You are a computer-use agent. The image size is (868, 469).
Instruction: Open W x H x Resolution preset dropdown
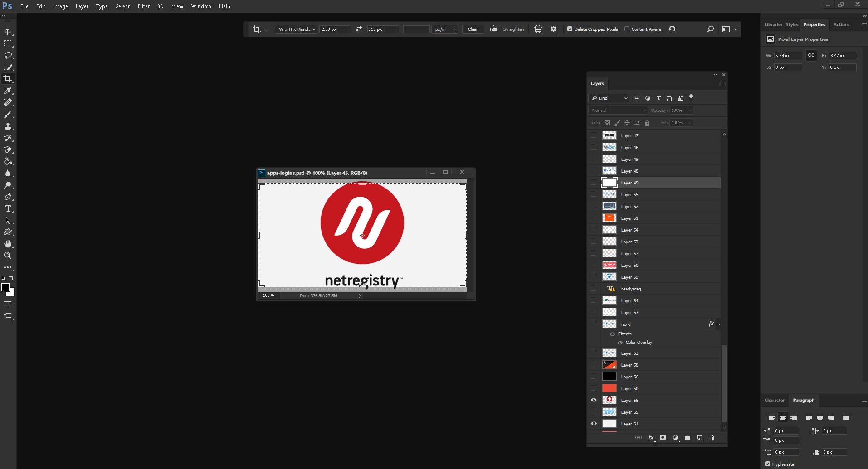[x=296, y=29]
